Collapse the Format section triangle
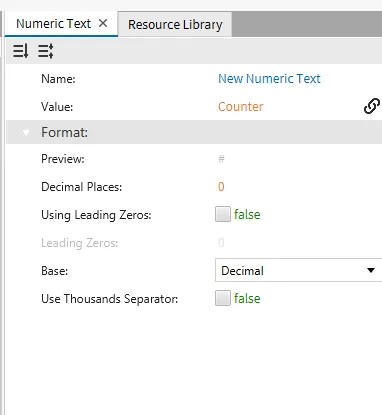Image resolution: width=382 pixels, height=415 pixels. [26, 133]
